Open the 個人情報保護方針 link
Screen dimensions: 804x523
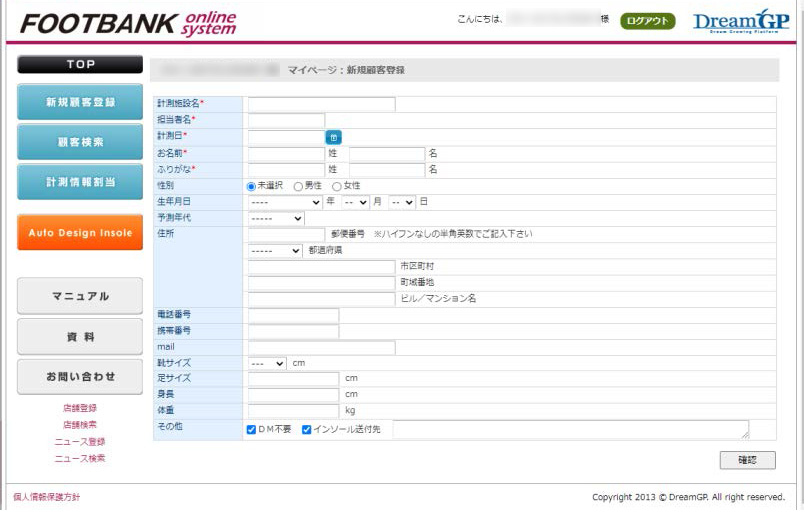pyautogui.click(x=47, y=497)
